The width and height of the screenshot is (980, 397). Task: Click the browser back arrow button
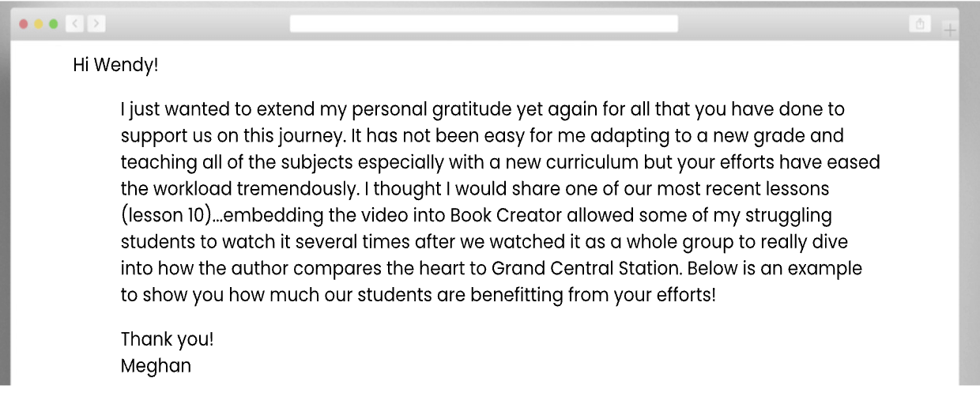pos(76,24)
